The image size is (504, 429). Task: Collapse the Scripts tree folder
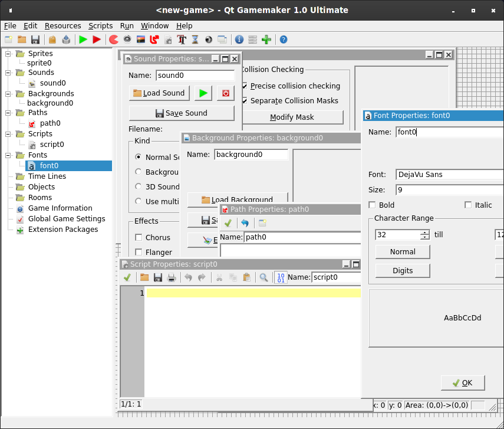8,134
